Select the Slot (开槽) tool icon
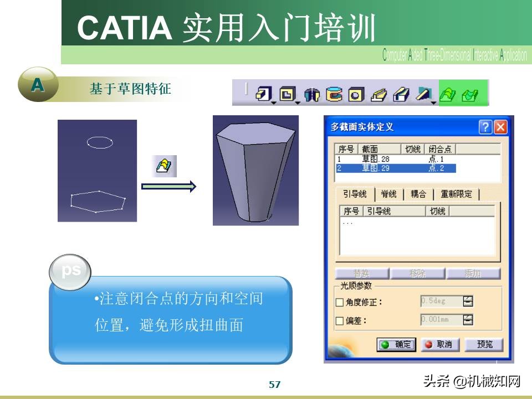 pyautogui.click(x=401, y=94)
